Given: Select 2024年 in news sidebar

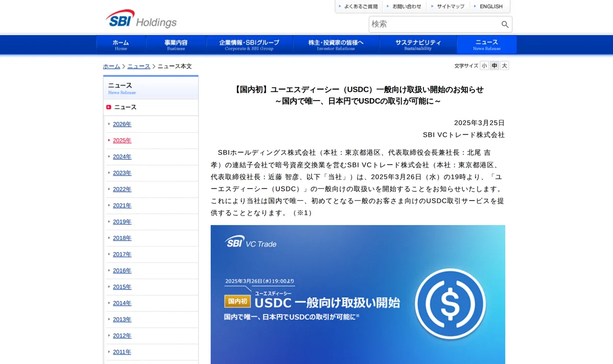Looking at the screenshot, I should pyautogui.click(x=122, y=157).
